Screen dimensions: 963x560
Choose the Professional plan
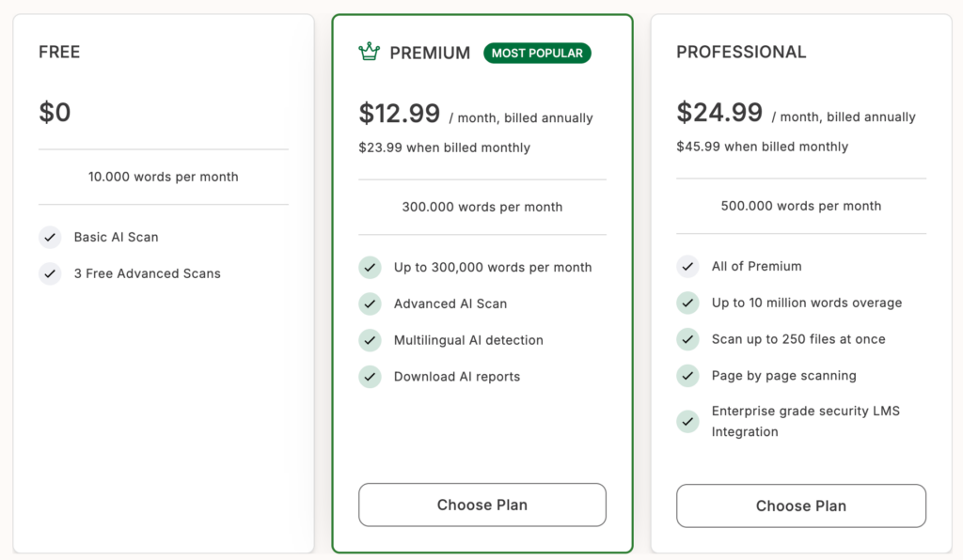tap(801, 506)
